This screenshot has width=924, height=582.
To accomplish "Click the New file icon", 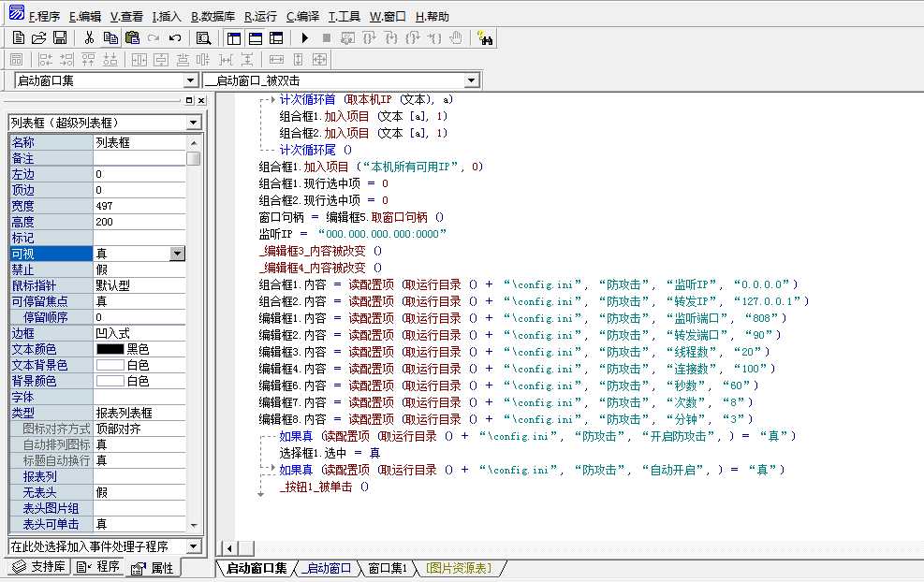I will coord(19,36).
